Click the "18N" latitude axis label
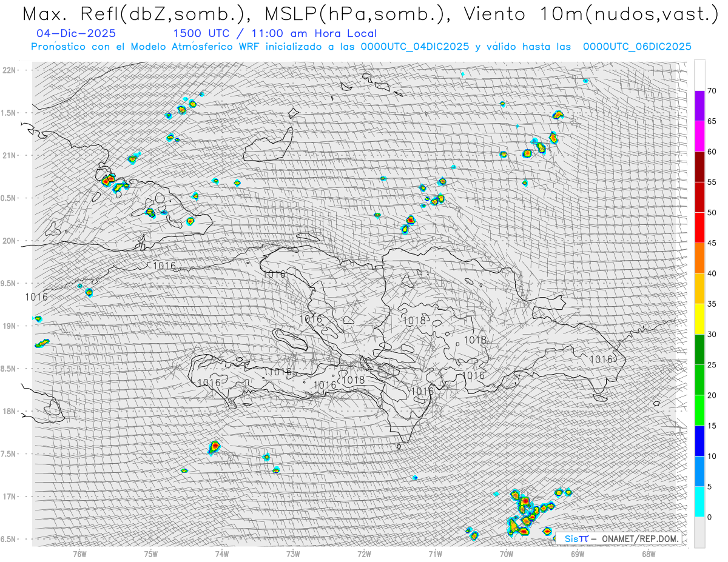728x562 pixels. click(10, 411)
